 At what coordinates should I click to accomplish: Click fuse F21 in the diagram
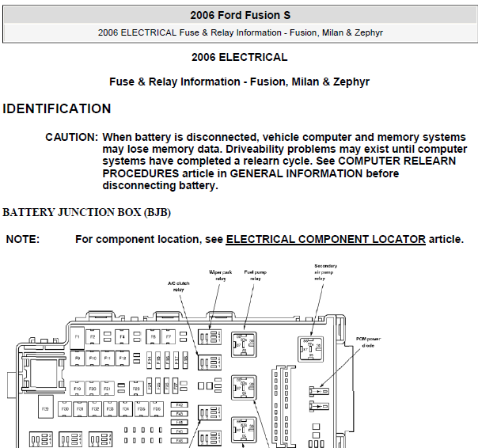pyautogui.click(x=108, y=389)
